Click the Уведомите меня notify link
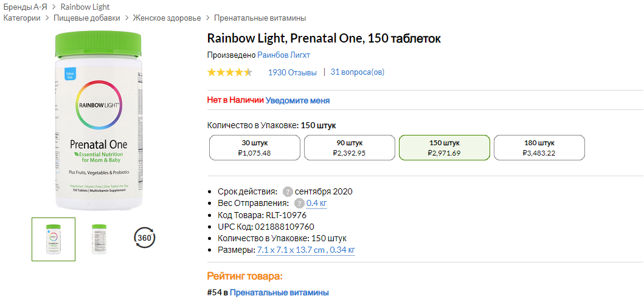This screenshot has width=644, height=305. [298, 100]
